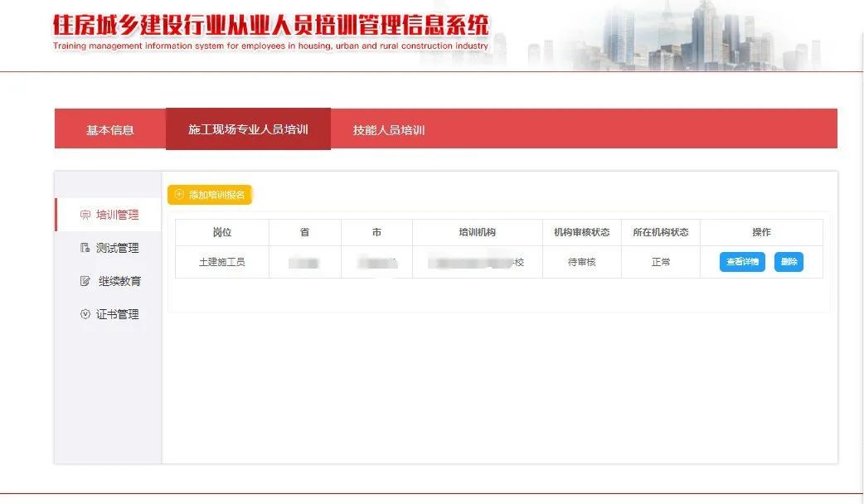Switch to the 基本信息 tab
Image resolution: width=864 pixels, height=504 pixels.
coord(109,130)
